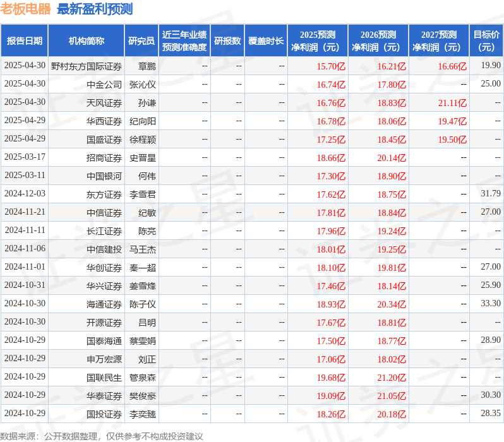This screenshot has height=442, width=504.
Task: Click analyst name 管泉森
Action: (x=143, y=378)
